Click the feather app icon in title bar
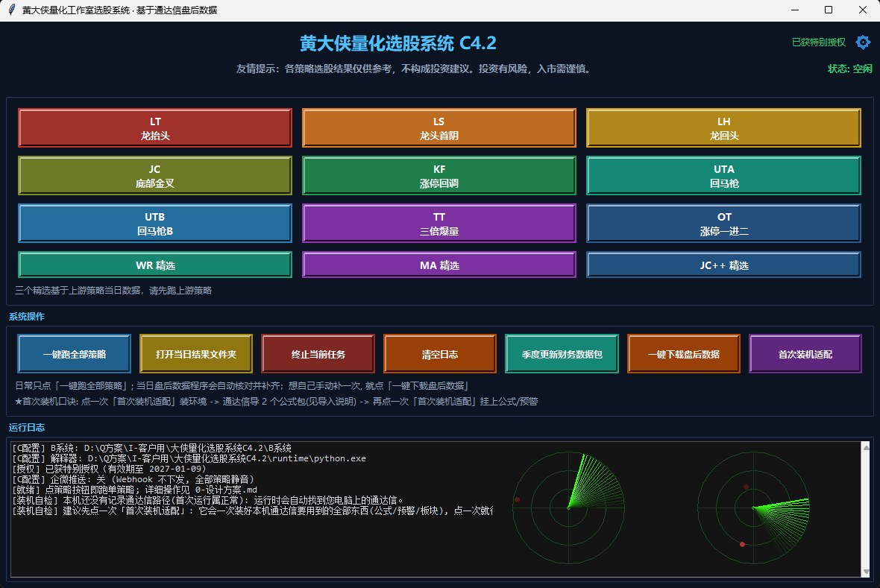Viewport: 880px width, 588px height. [x=11, y=10]
